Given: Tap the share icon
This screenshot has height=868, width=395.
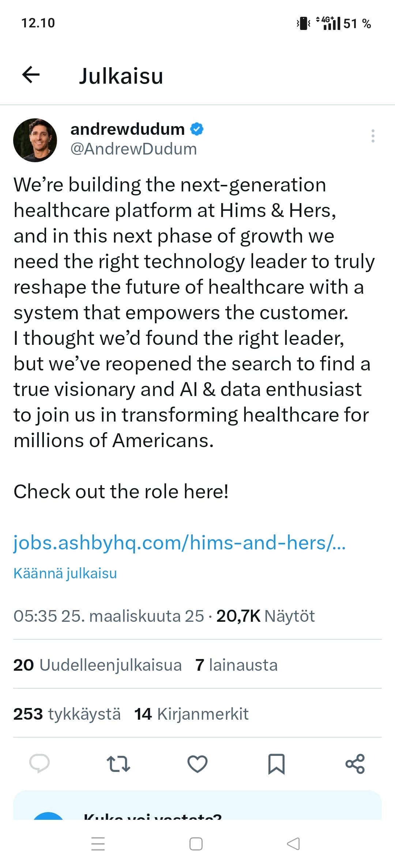Looking at the screenshot, I should (x=355, y=764).
